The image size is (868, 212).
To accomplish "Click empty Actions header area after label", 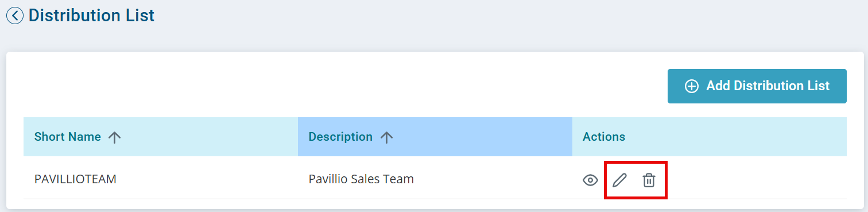I will tap(736, 137).
